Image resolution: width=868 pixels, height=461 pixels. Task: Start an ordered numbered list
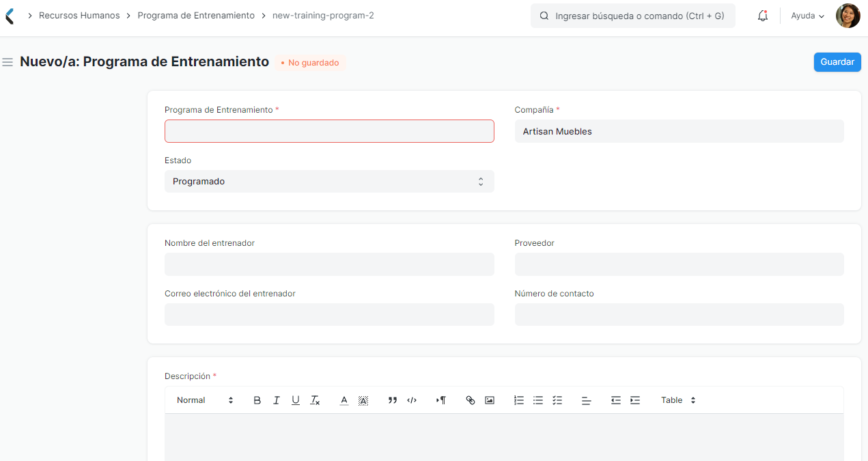click(x=519, y=400)
